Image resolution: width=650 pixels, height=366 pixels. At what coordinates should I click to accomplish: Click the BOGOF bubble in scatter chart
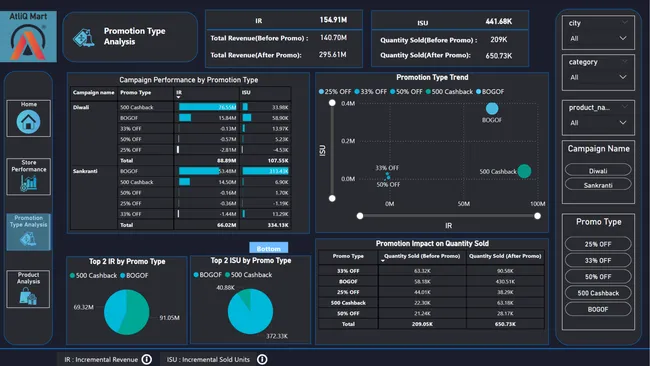click(x=492, y=109)
